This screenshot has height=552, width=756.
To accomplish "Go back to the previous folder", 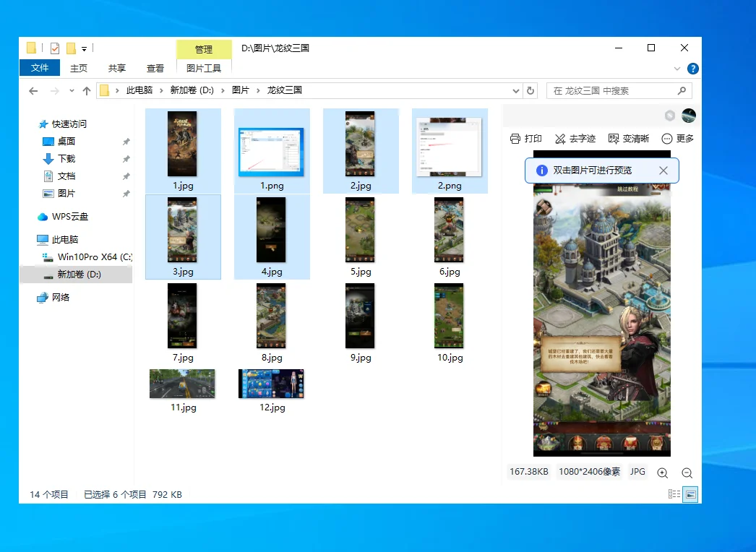I will coord(33,90).
